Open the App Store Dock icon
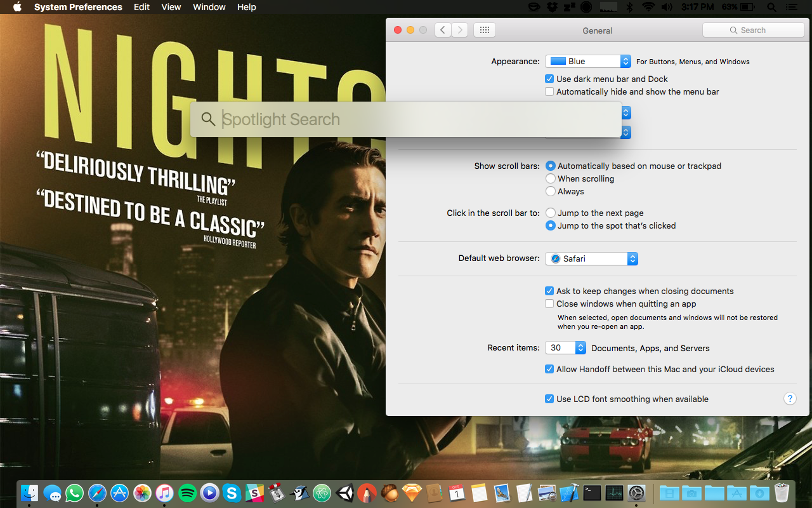This screenshot has width=812, height=508. point(120,493)
